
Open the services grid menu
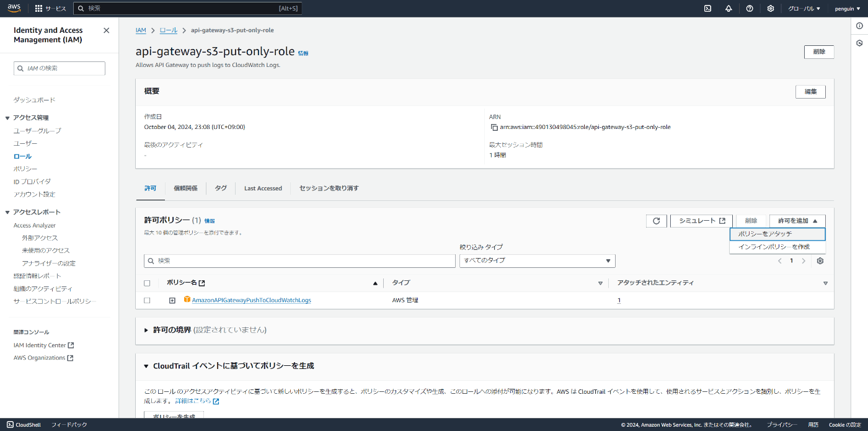pyautogui.click(x=38, y=9)
